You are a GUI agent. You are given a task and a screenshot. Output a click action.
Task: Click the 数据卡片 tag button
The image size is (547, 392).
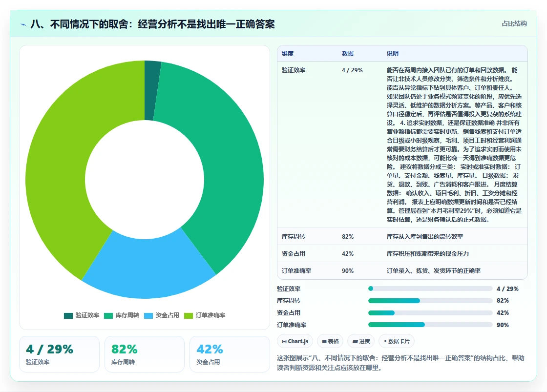pos(397,341)
